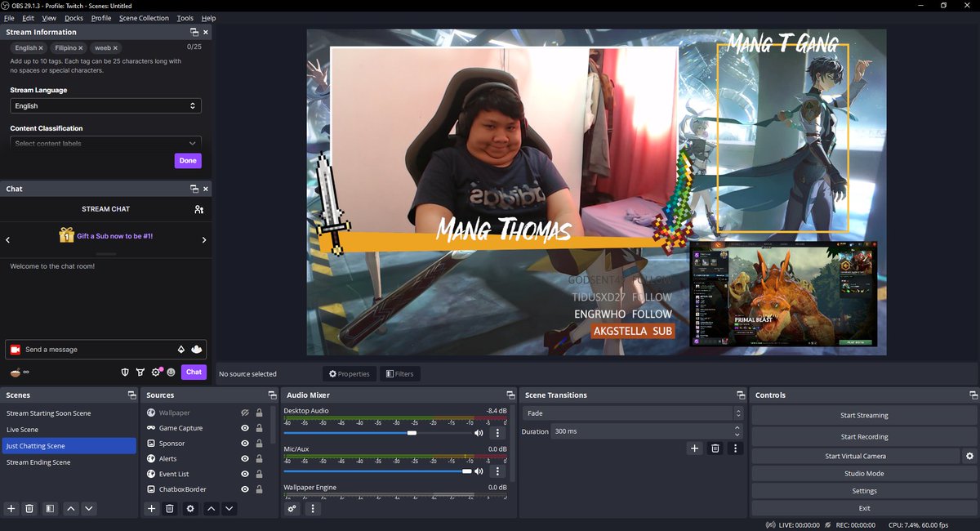
Task: Click the Bits diamond icon in message box
Action: click(x=181, y=349)
